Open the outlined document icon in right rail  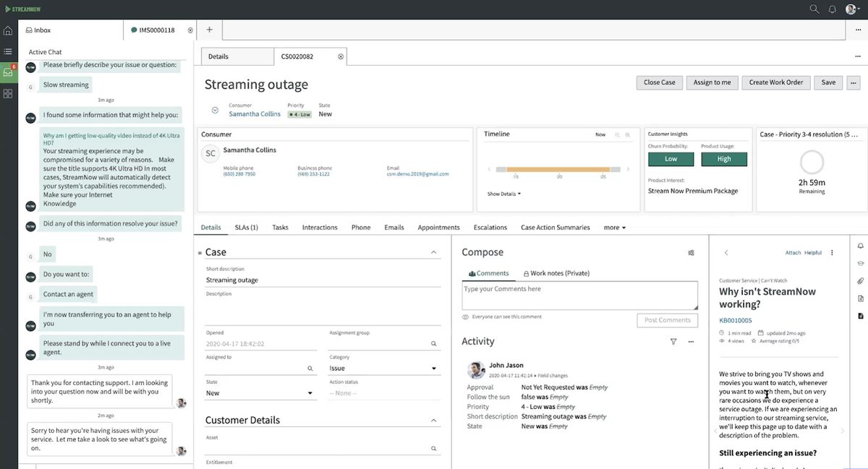(861, 298)
